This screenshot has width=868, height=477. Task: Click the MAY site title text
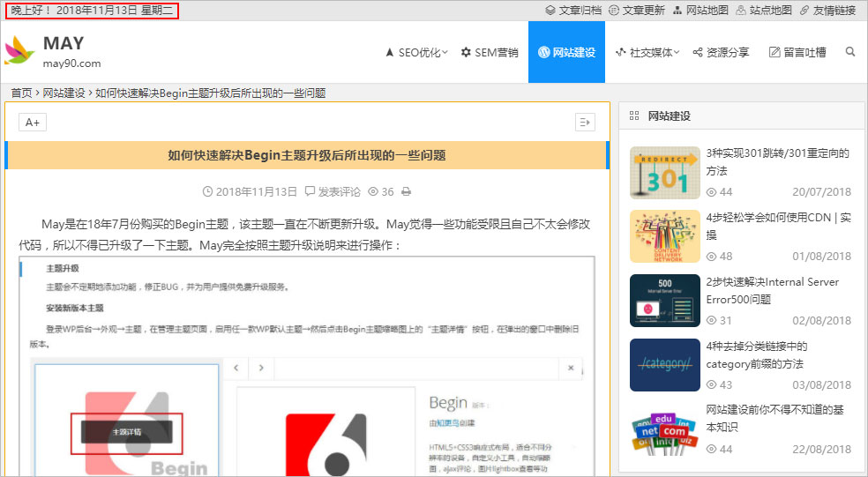[x=64, y=43]
